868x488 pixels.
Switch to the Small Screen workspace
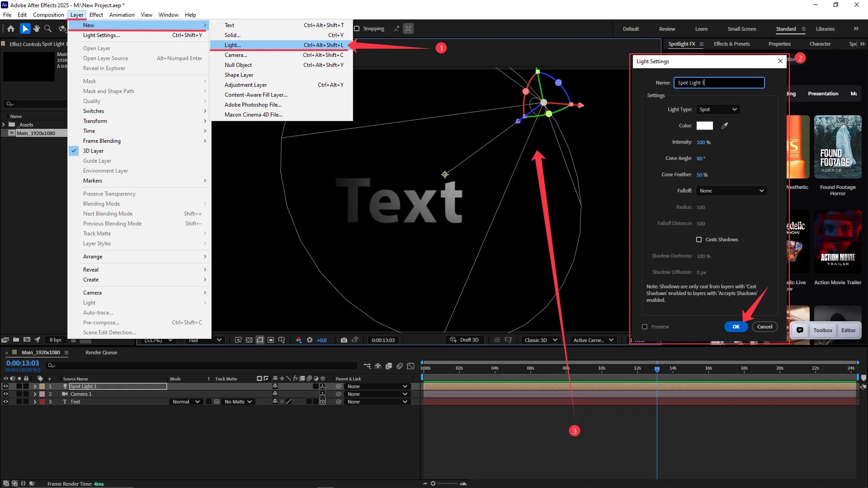pyautogui.click(x=741, y=29)
